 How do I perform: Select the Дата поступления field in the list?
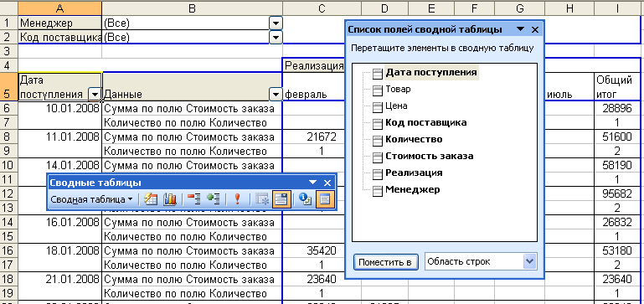[430, 73]
